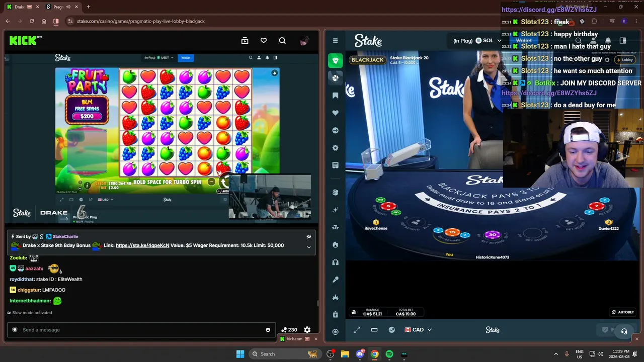Click the Stake originals S icon in the sidebar

point(336,192)
